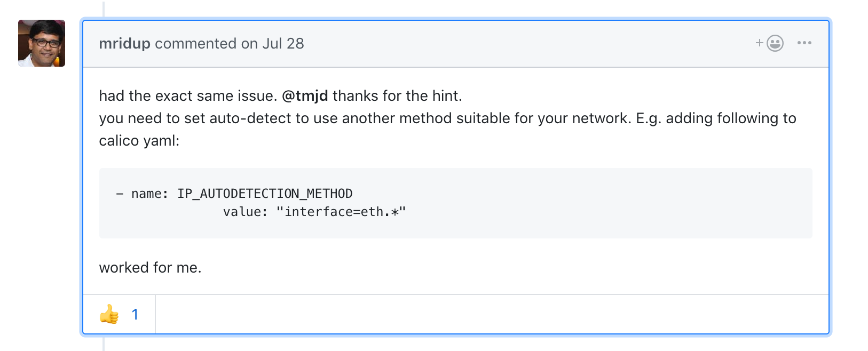Click the thumbs up emoji icon
This screenshot has width=868, height=351.
click(x=109, y=314)
